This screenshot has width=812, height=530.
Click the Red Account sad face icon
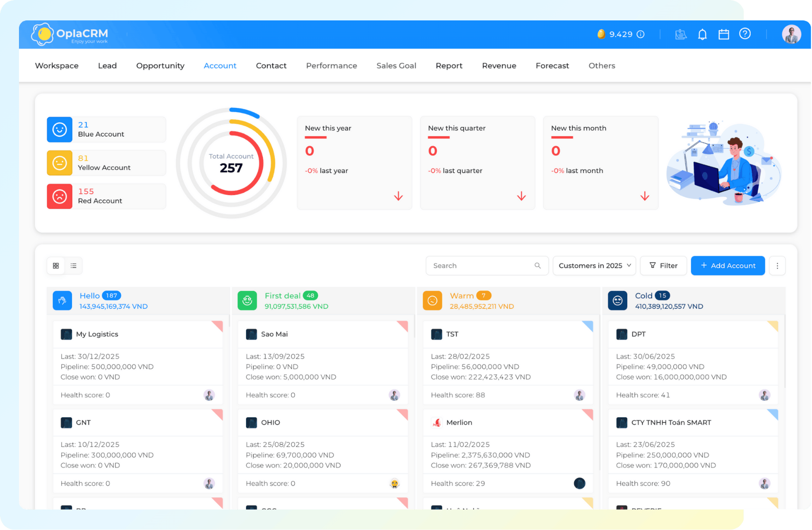[x=59, y=196]
